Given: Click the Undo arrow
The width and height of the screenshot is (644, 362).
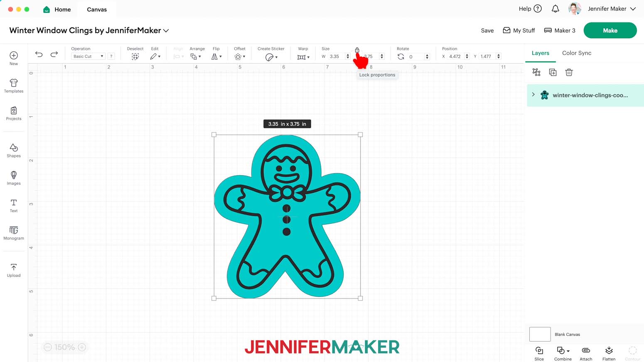Looking at the screenshot, I should tap(39, 54).
